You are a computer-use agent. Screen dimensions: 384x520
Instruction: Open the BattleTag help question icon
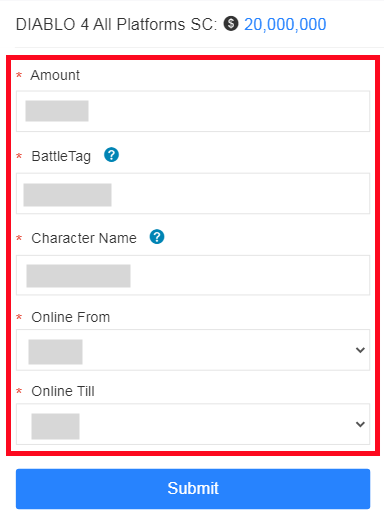tap(111, 155)
